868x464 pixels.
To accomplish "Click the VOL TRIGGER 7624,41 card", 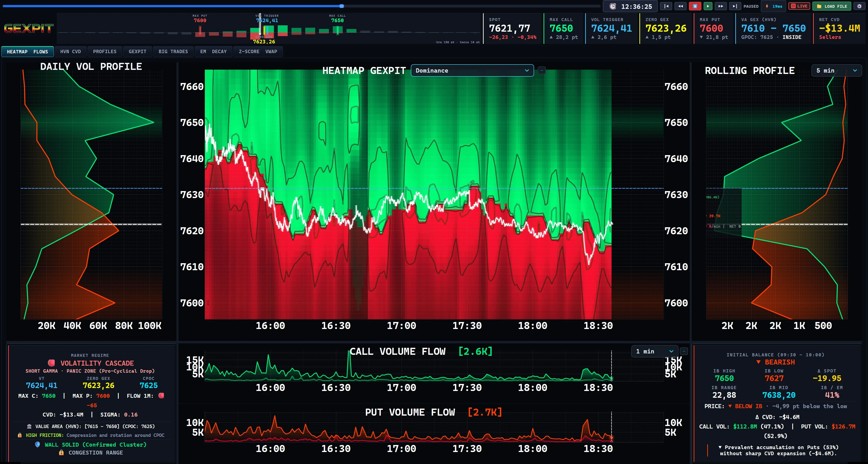I will pos(612,29).
